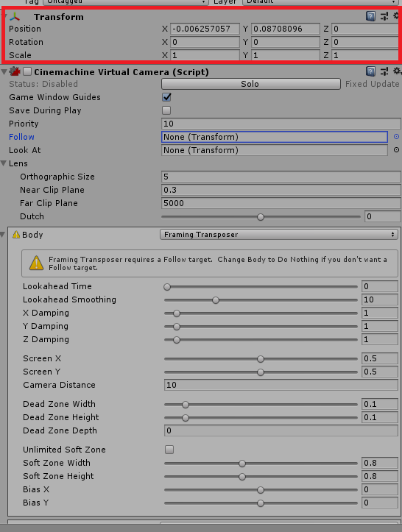Click Scale X value field
Viewport: 402px width, 532px height.
click(x=205, y=55)
